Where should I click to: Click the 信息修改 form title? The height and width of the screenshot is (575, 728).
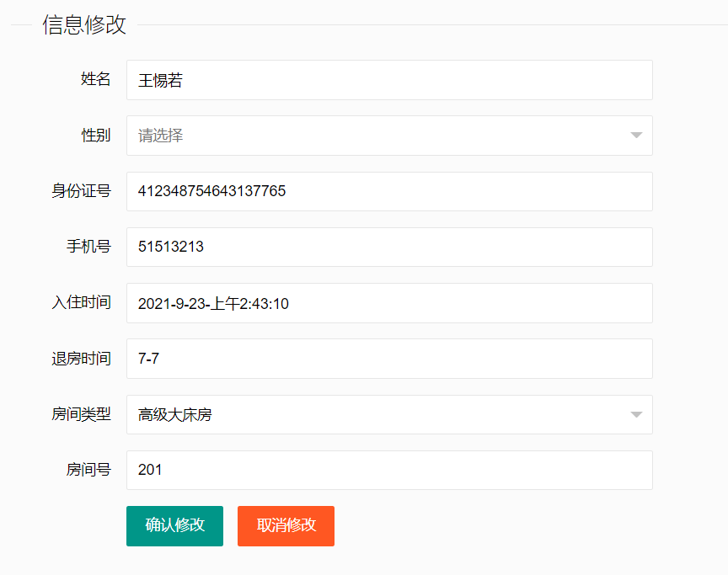point(83,25)
